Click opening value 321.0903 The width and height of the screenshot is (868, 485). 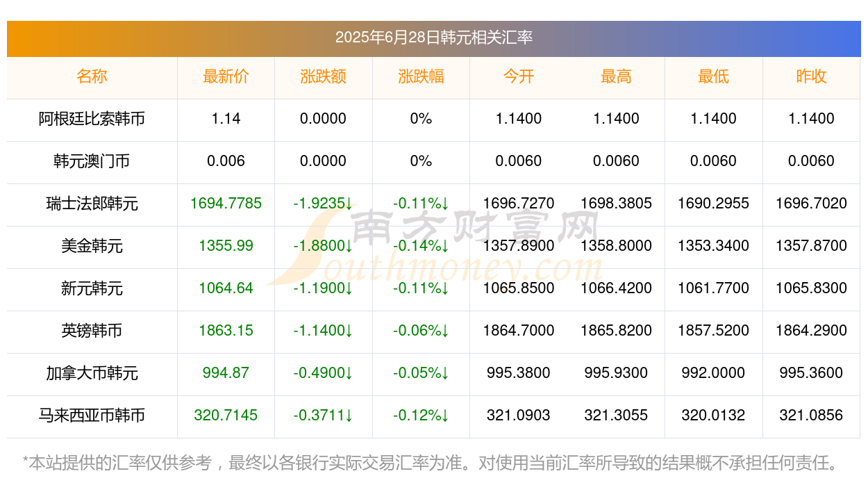[519, 416]
